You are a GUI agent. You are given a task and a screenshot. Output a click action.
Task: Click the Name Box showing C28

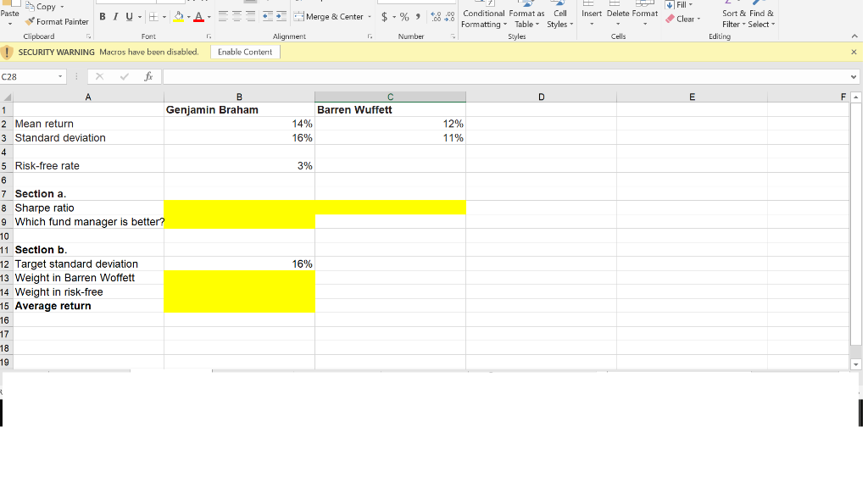30,75
